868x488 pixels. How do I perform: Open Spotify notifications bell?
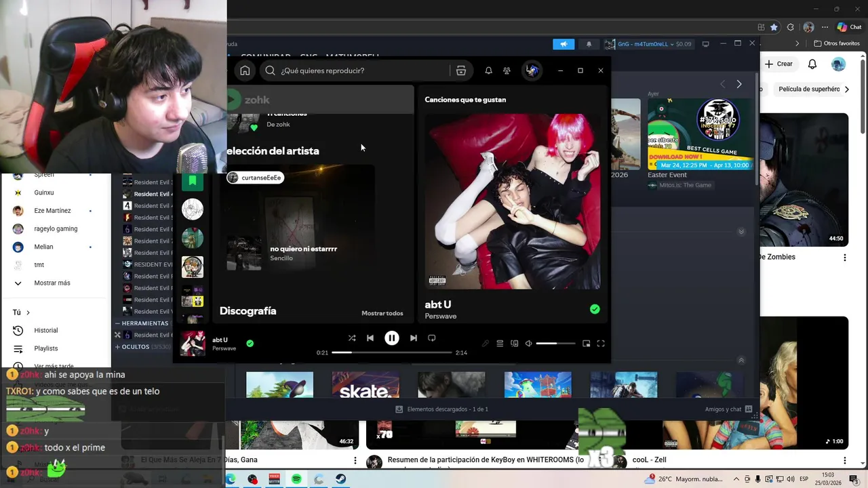488,70
